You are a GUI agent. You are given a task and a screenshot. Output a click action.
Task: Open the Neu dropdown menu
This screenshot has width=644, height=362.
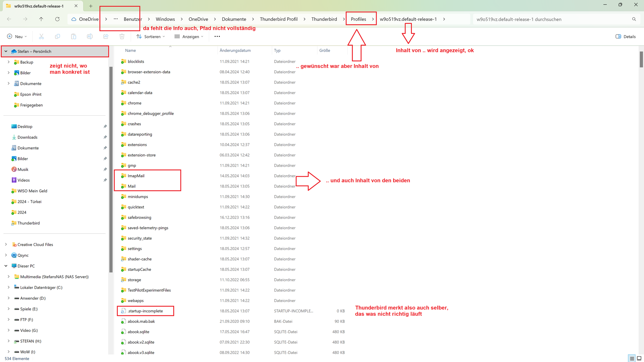[17, 37]
